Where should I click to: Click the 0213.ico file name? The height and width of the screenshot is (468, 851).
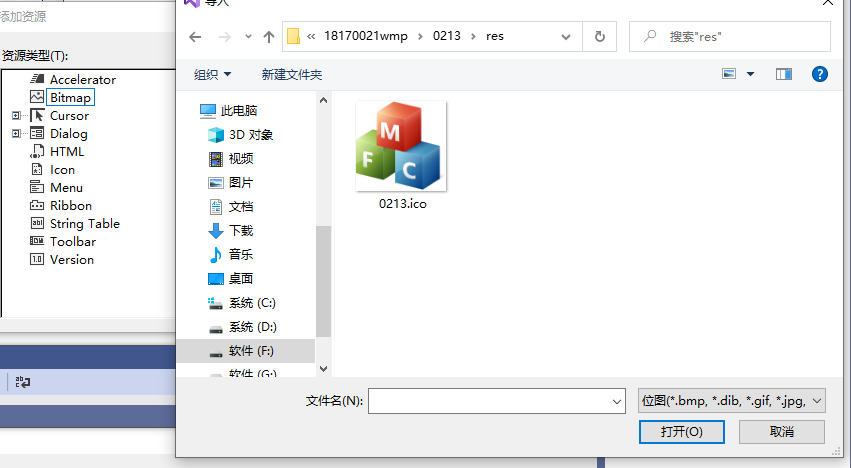click(x=403, y=204)
